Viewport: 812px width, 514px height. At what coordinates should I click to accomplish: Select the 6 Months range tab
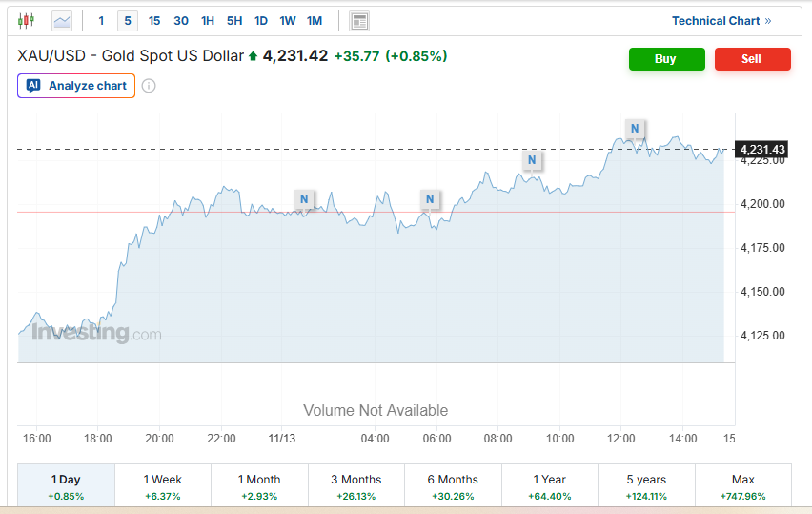tap(453, 486)
